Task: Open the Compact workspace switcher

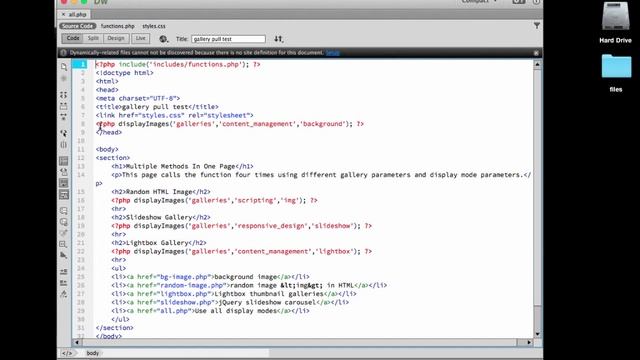Action: [x=479, y=2]
